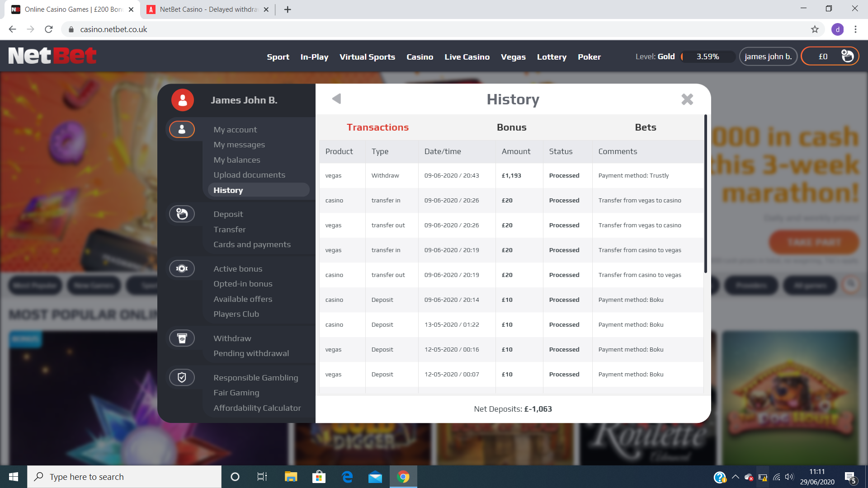
Task: Open the Live Casino menu item
Action: click(x=467, y=57)
